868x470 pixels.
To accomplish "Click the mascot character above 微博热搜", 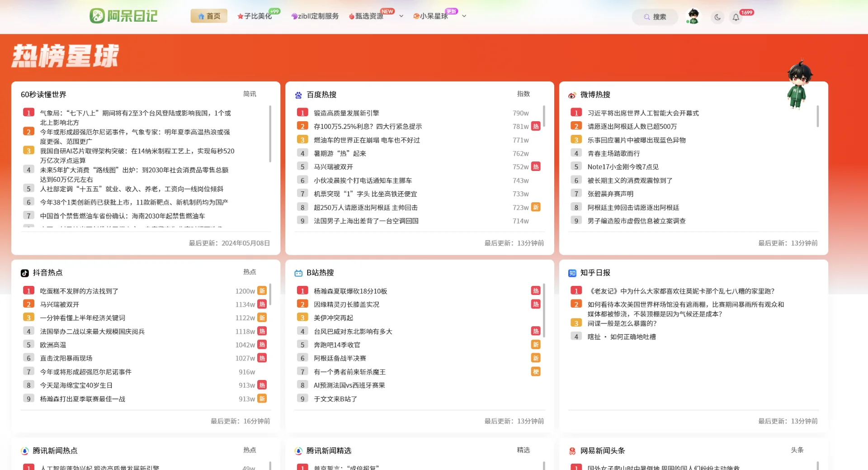I will coord(798,85).
